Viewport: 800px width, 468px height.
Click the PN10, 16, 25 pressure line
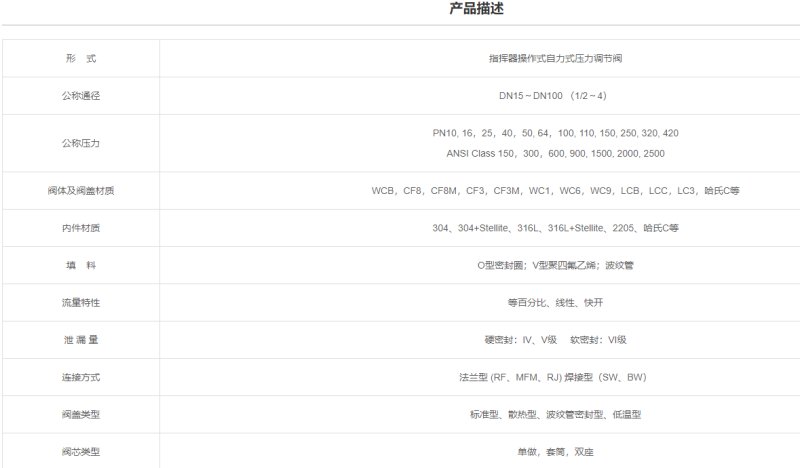click(555, 133)
